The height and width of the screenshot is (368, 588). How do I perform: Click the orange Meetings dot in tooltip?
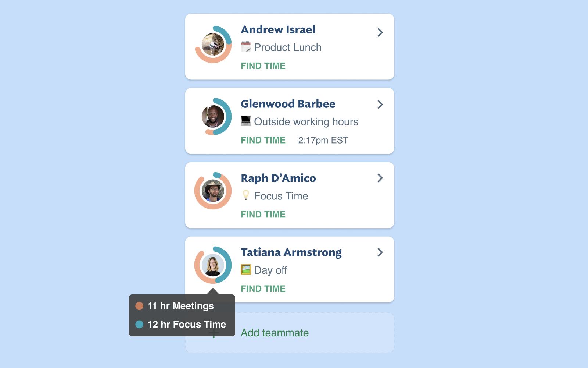[139, 306]
